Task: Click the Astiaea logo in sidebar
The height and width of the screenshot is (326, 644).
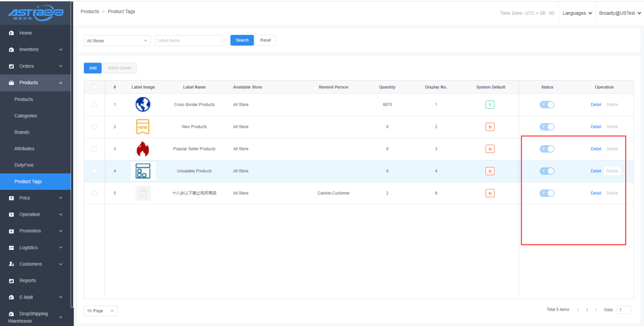Action: click(x=36, y=14)
